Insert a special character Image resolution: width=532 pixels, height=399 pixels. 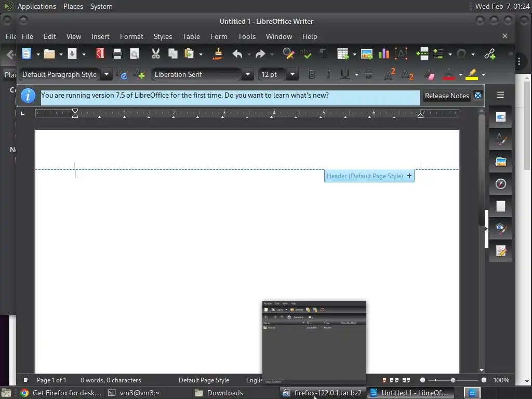point(461,54)
